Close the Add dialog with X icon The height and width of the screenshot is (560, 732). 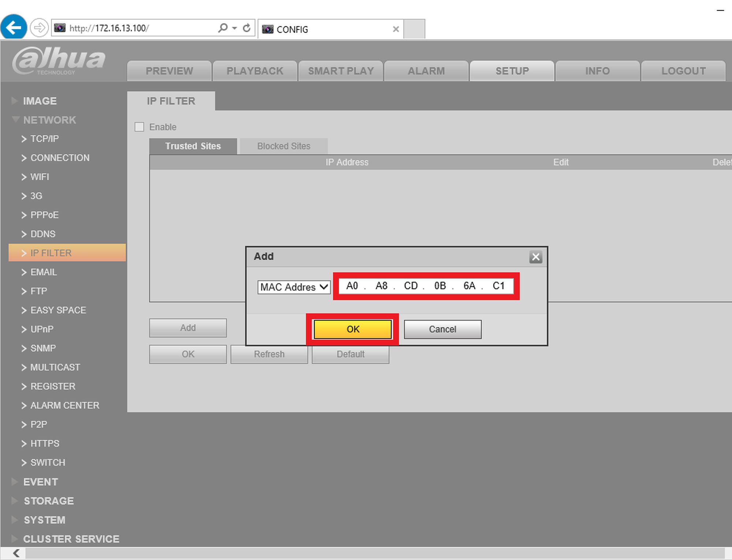click(x=535, y=257)
